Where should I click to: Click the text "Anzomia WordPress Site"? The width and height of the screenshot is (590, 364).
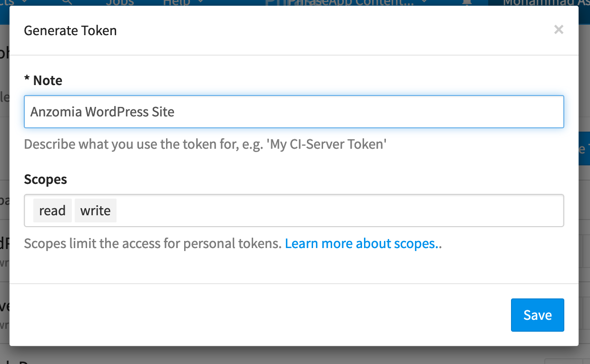(x=102, y=112)
